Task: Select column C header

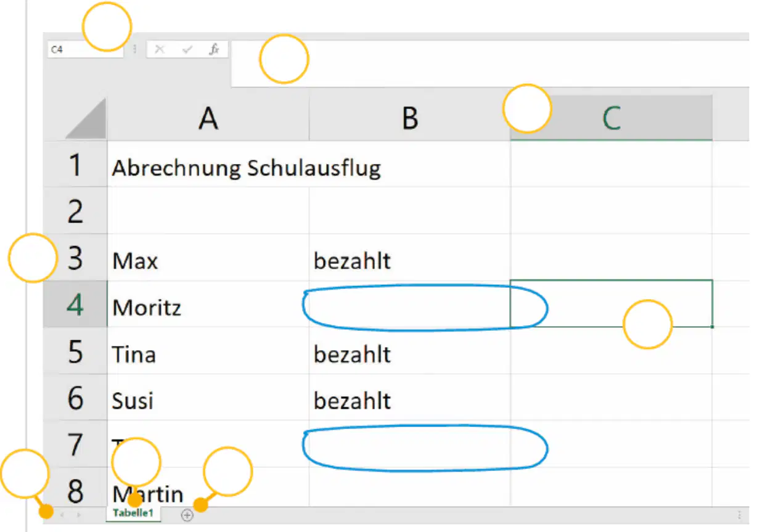Action: point(612,118)
